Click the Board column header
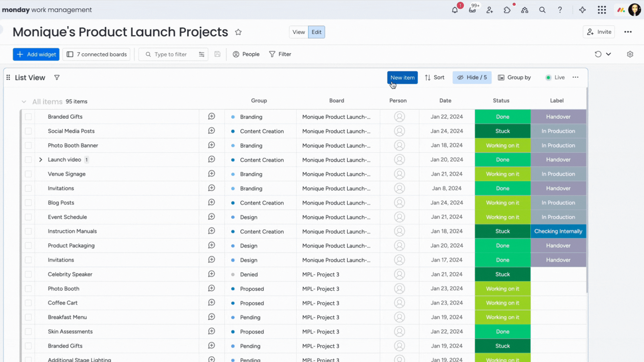This screenshot has height=362, width=644. tap(337, 101)
